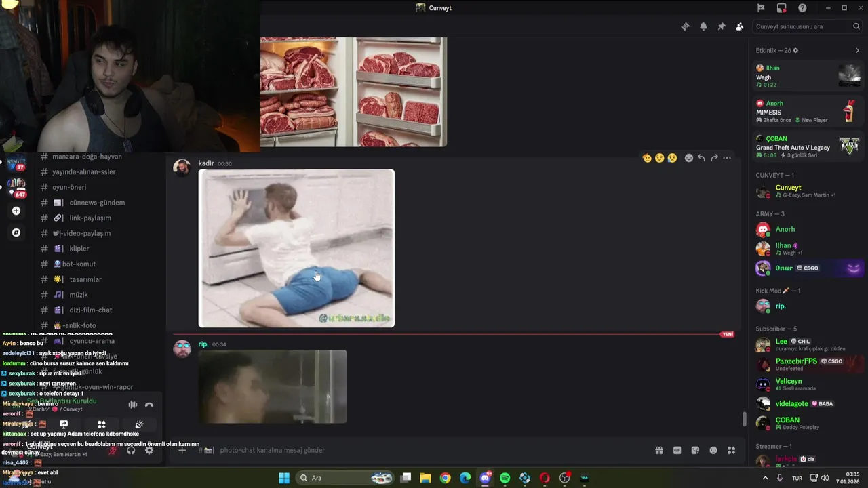This screenshot has height=488, width=868.
Task: Add the second quick reaction to kadir's message
Action: tap(659, 158)
